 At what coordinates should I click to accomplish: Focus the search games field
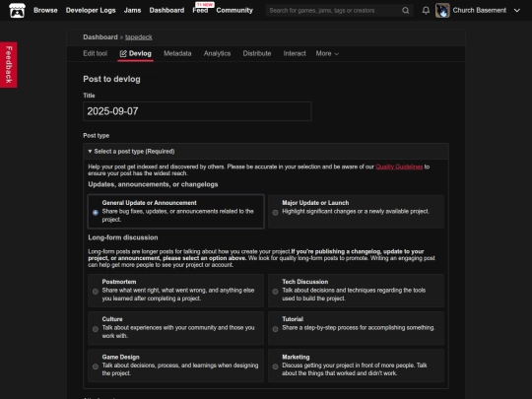click(334, 11)
